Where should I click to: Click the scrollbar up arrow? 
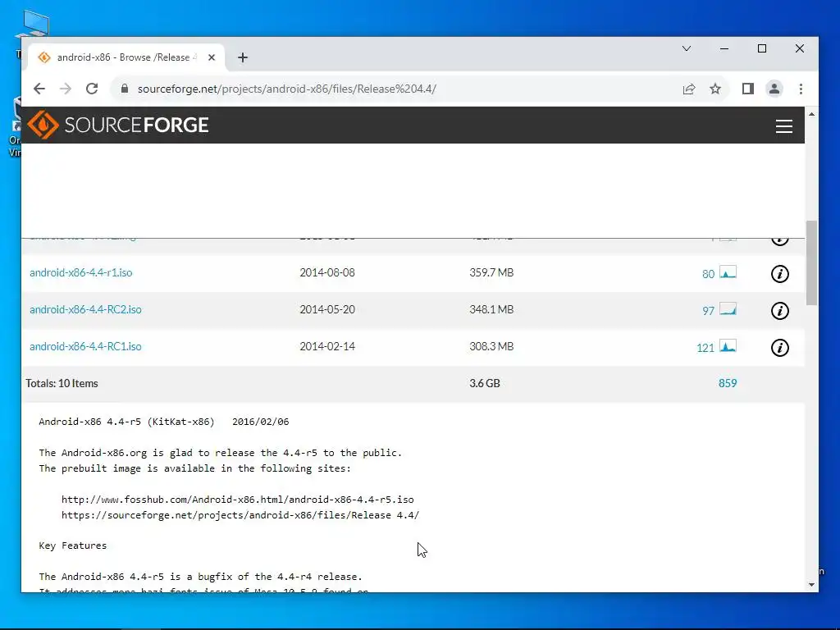click(811, 114)
